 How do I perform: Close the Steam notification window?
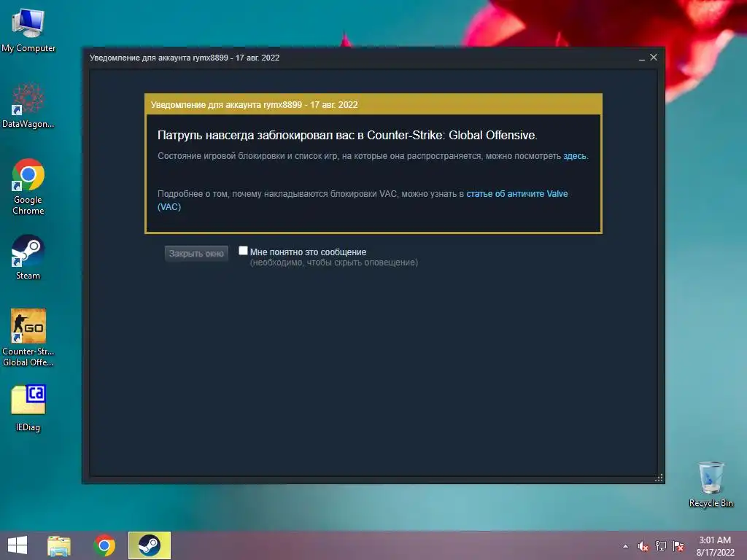[x=654, y=57]
